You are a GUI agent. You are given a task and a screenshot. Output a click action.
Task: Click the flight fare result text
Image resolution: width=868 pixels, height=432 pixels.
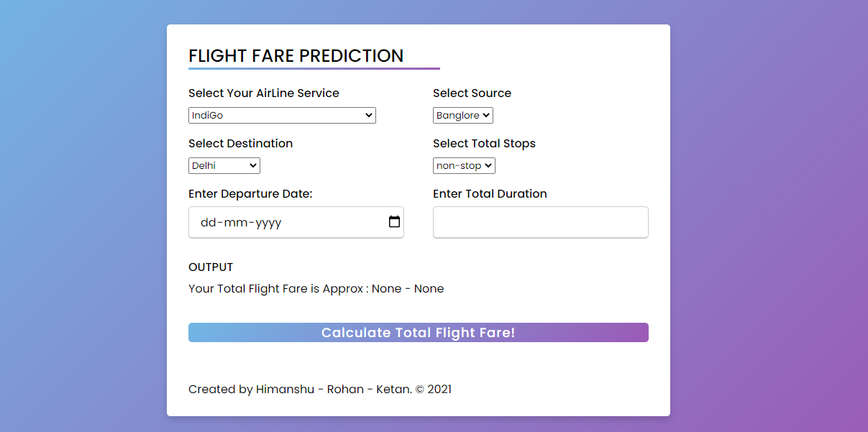316,288
